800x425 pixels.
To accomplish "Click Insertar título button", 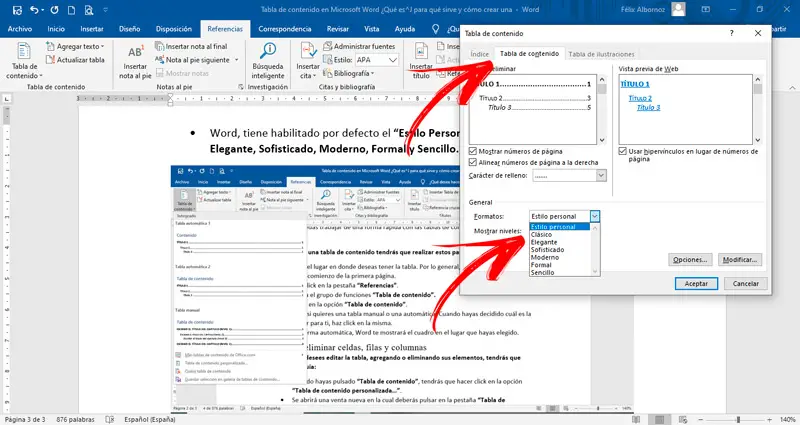I will coord(421,61).
